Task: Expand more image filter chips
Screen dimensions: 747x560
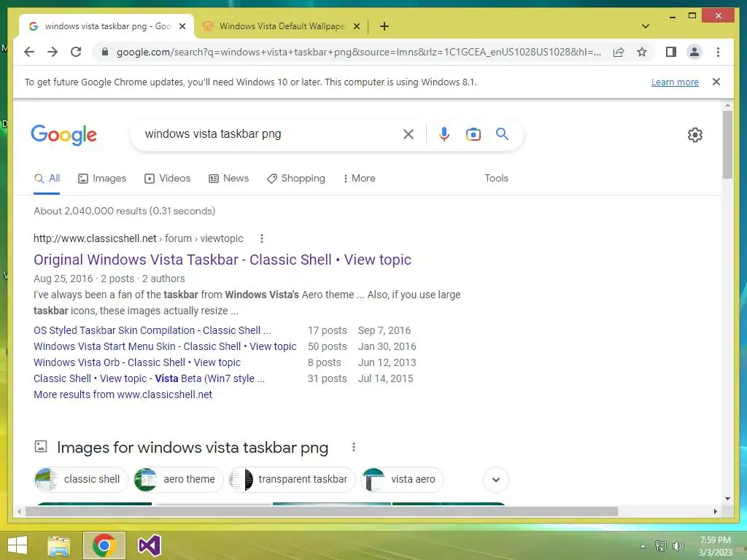Action: tap(496, 480)
